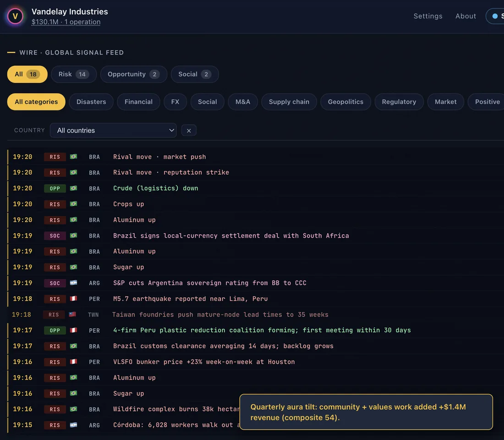
Task: Select the Geopolitics category tab
Action: pyautogui.click(x=345, y=102)
